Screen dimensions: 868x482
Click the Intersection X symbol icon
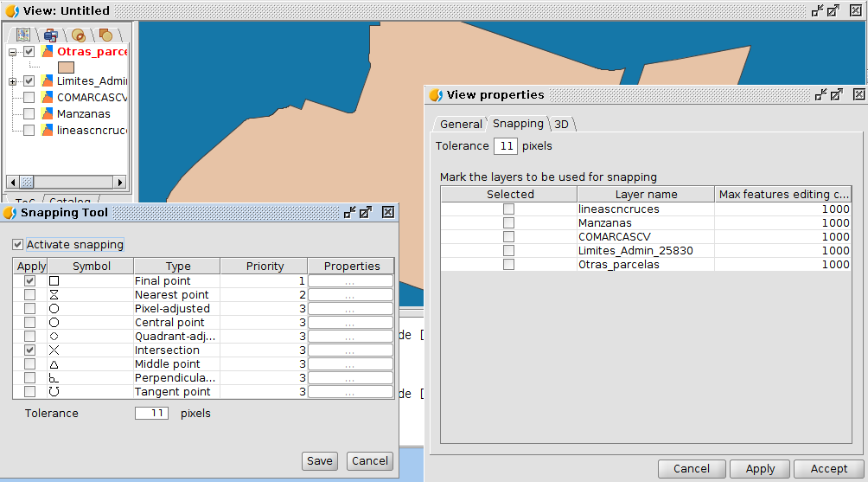point(54,350)
